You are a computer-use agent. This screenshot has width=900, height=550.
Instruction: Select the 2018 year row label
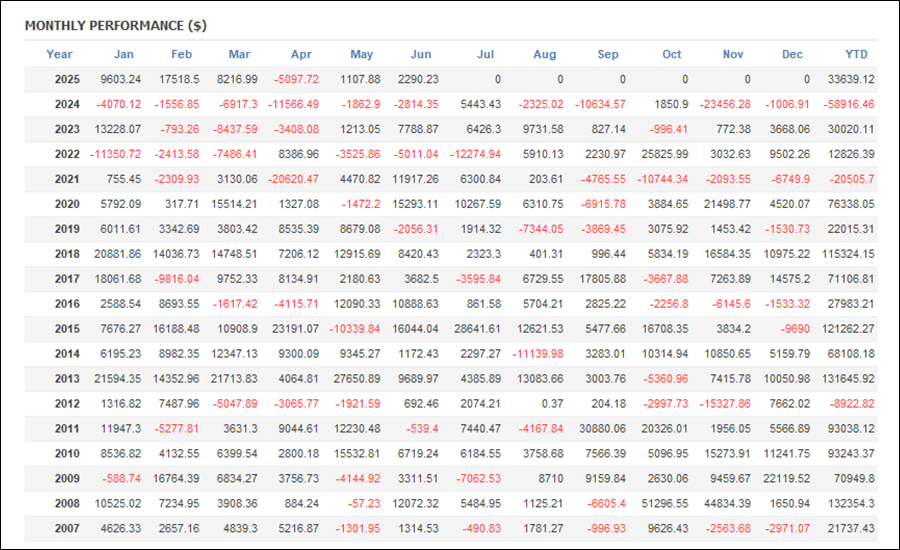coord(67,254)
